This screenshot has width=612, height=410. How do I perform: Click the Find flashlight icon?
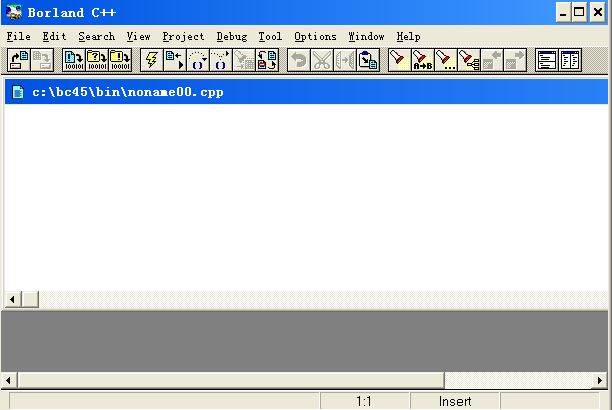pos(400,60)
